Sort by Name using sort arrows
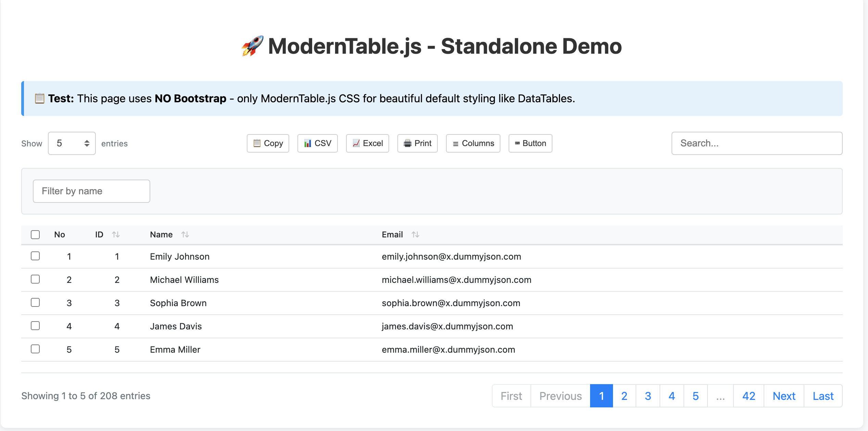Image resolution: width=868 pixels, height=431 pixels. [185, 235]
